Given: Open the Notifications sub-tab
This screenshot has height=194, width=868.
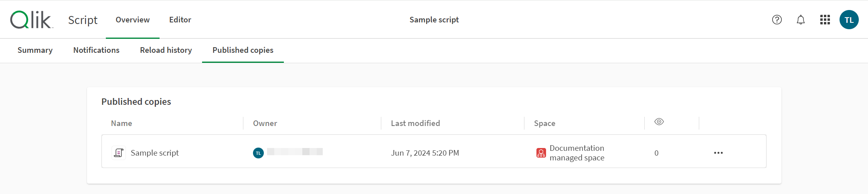Looking at the screenshot, I should tap(96, 50).
